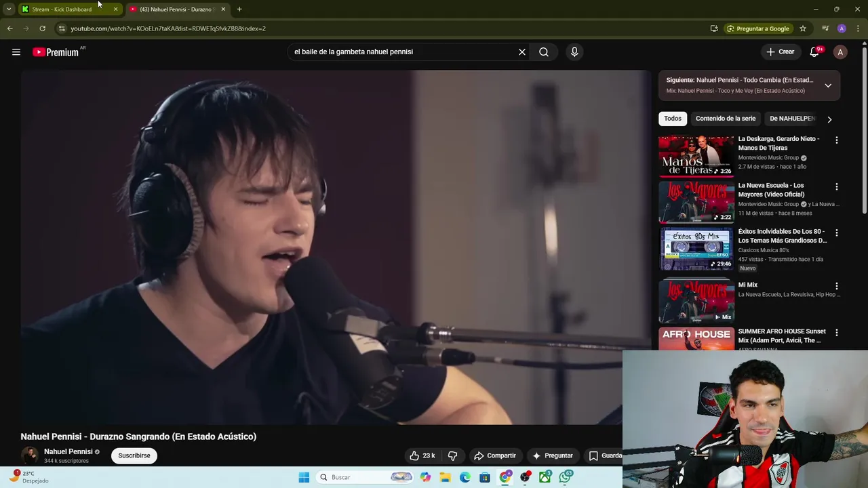The width and height of the screenshot is (868, 488).
Task: Open Montevideo Music Group channel under La Deskarga
Action: (768, 158)
